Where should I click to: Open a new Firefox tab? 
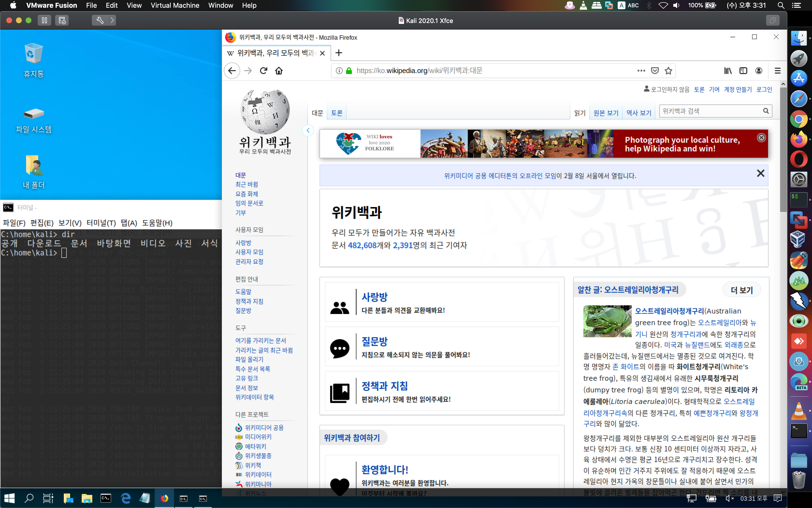pyautogui.click(x=339, y=53)
